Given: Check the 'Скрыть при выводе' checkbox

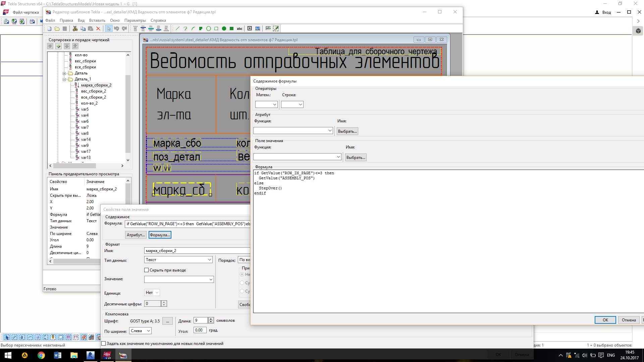Looking at the screenshot, I should (x=147, y=270).
